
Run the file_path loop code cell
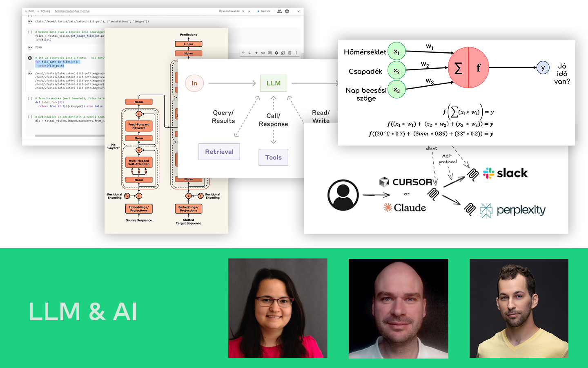coord(30,58)
